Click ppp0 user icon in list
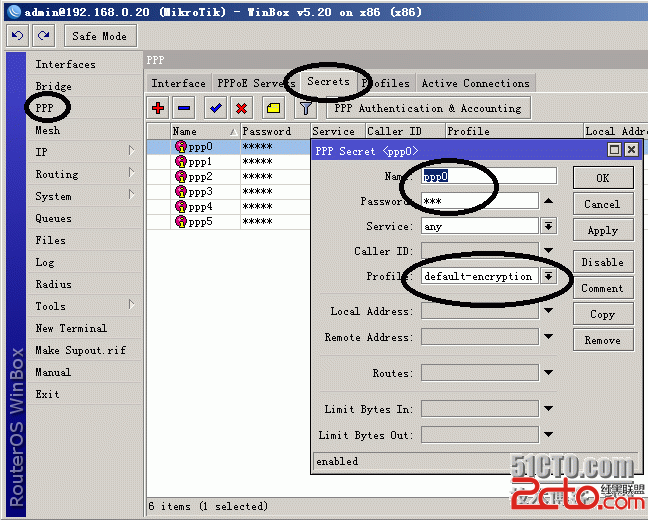 pyautogui.click(x=181, y=146)
